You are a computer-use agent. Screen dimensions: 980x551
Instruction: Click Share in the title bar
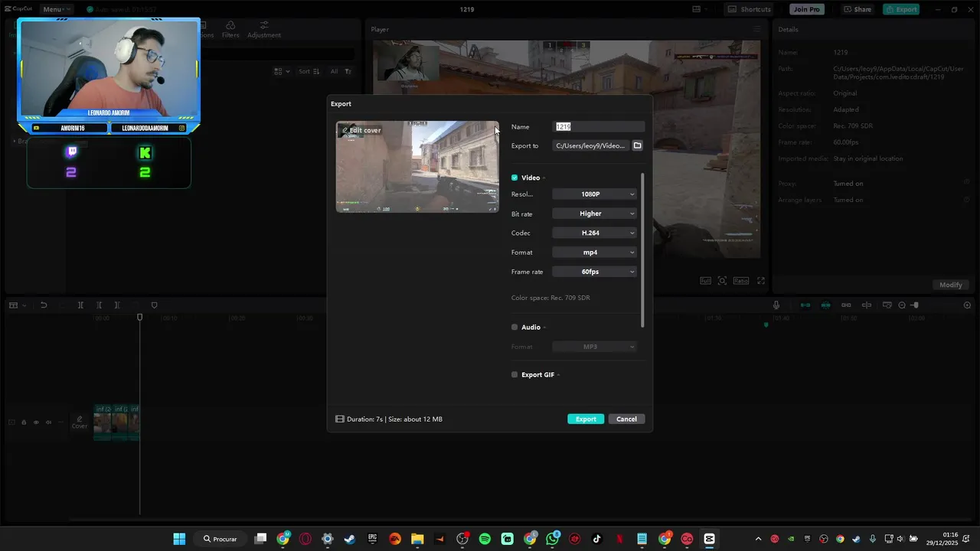(857, 9)
